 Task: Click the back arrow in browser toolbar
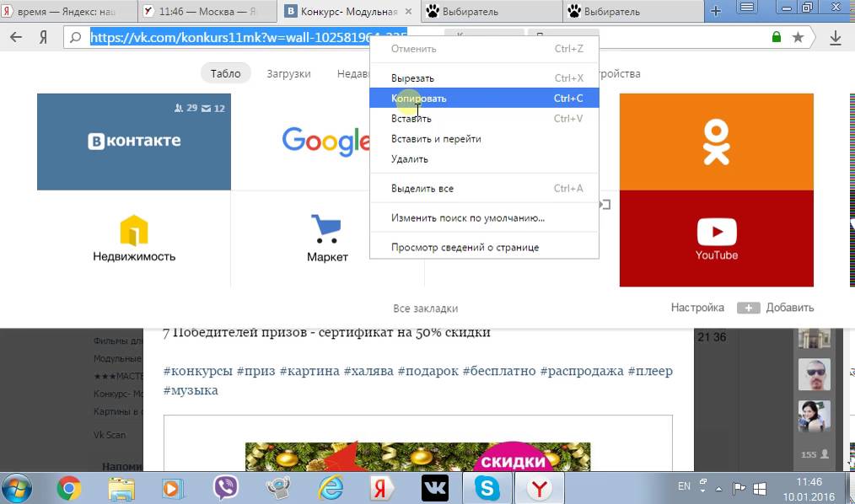[x=16, y=37]
